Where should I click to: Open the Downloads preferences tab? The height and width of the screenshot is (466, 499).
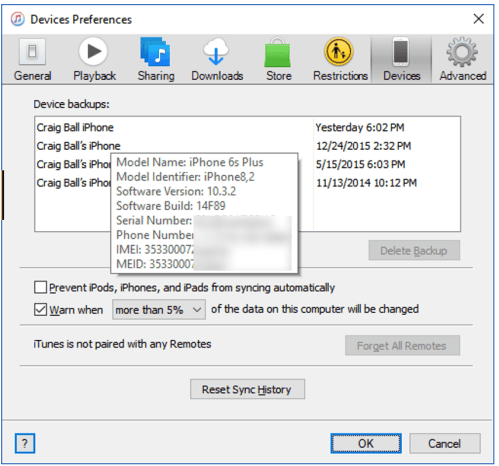tap(217, 60)
